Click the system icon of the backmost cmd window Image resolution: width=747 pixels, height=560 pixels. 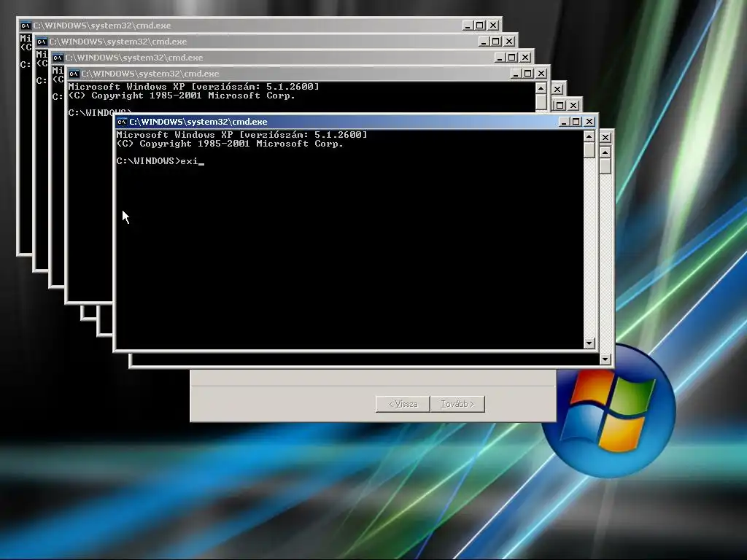tap(26, 26)
